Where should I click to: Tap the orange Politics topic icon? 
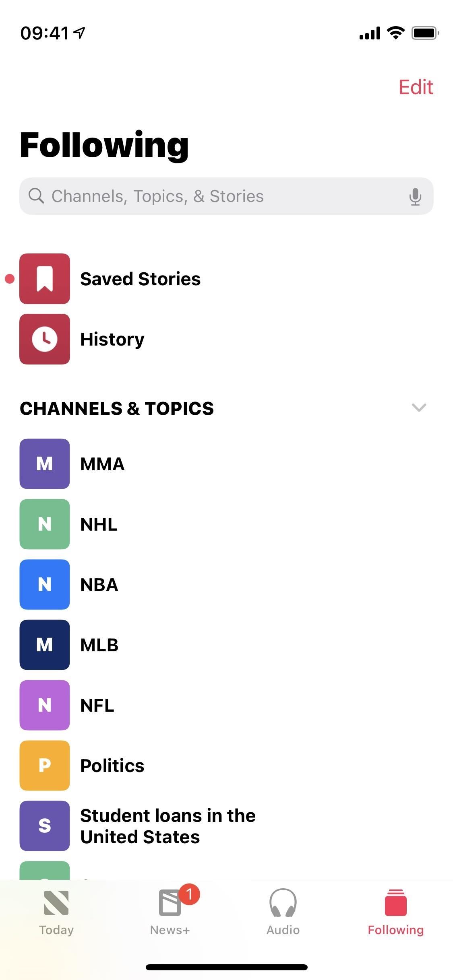pos(45,766)
